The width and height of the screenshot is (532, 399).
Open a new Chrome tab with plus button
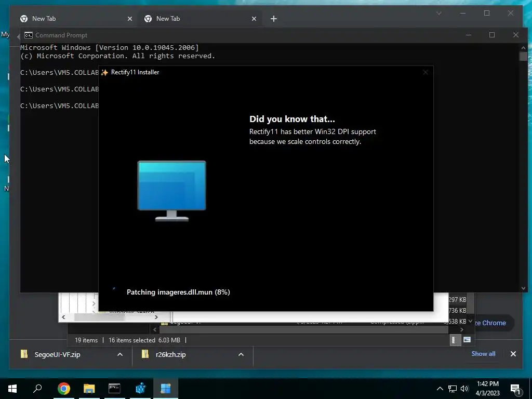tap(273, 19)
